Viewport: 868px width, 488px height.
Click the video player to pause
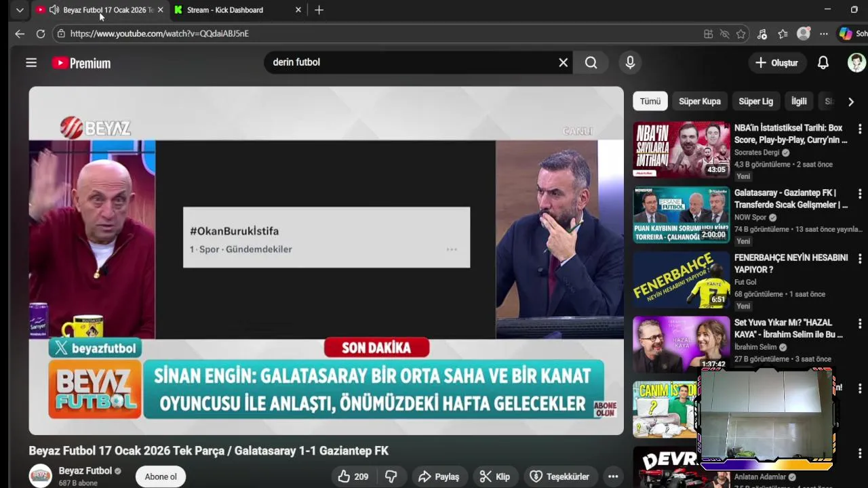pos(326,260)
